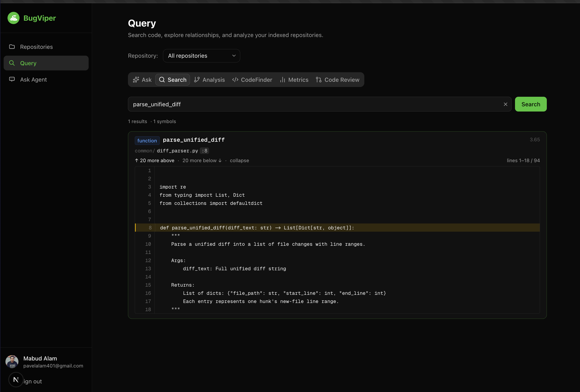Collapse the code preview
Screen dimensions: 580x392
coord(239,160)
